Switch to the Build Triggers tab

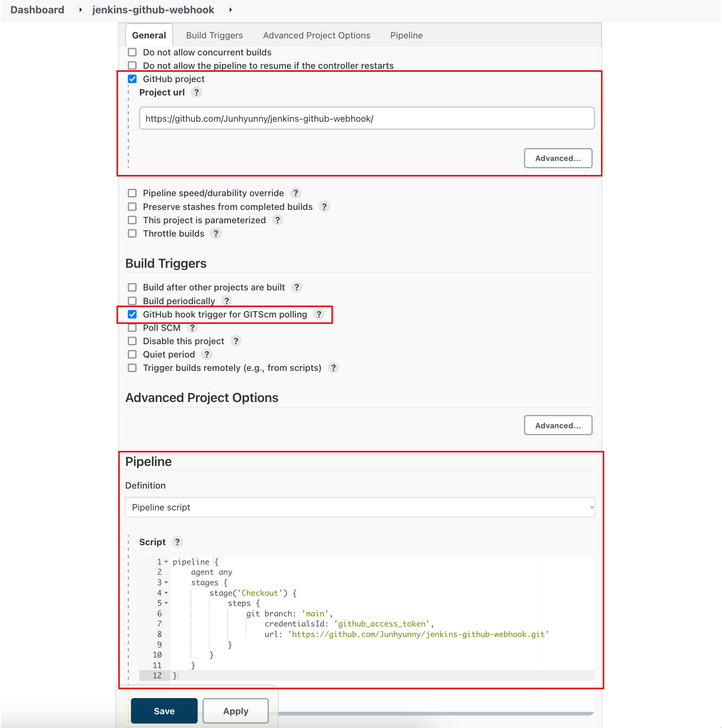(x=214, y=35)
